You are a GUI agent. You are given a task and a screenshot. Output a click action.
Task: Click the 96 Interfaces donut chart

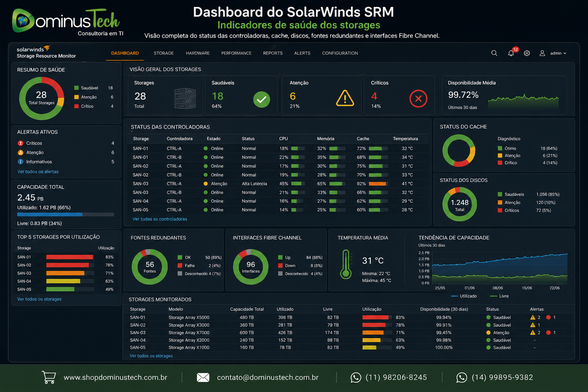251,267
